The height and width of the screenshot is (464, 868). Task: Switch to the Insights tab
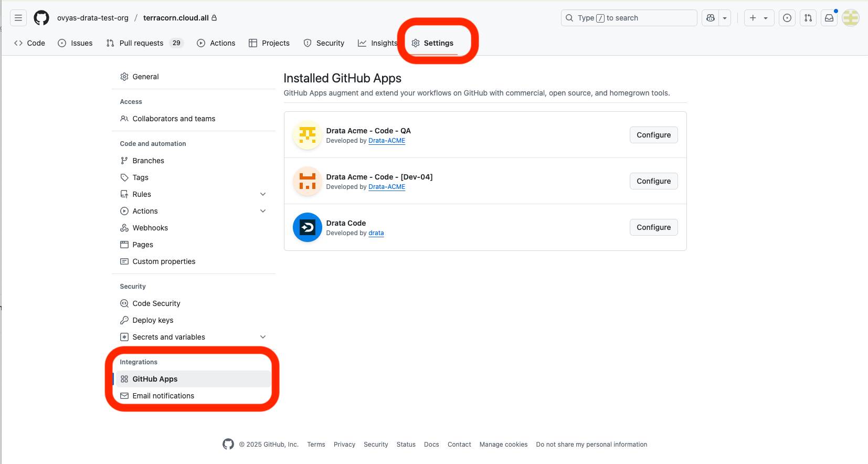378,43
